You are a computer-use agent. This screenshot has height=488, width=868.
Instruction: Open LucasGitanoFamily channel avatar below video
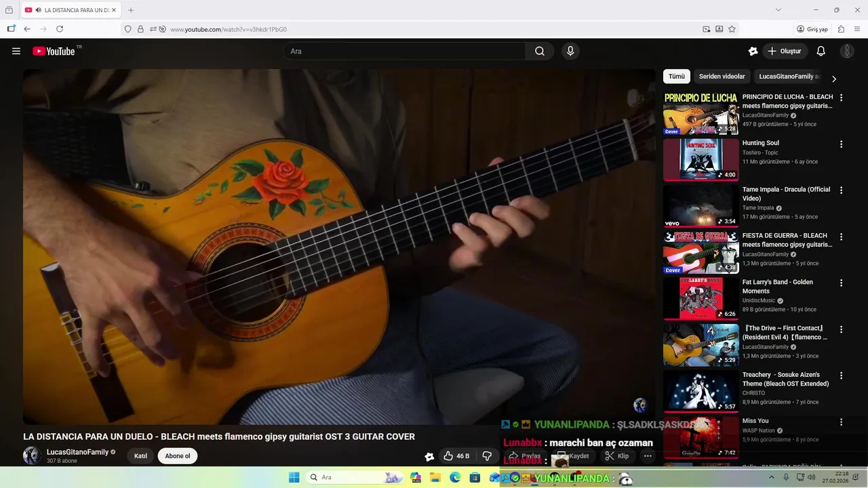(32, 455)
